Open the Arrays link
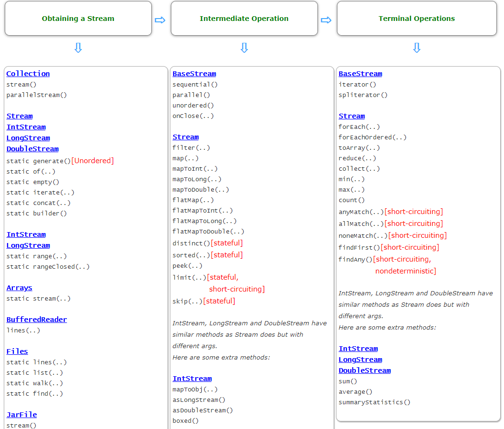Screen dimensions: 504x429 click(x=20, y=288)
